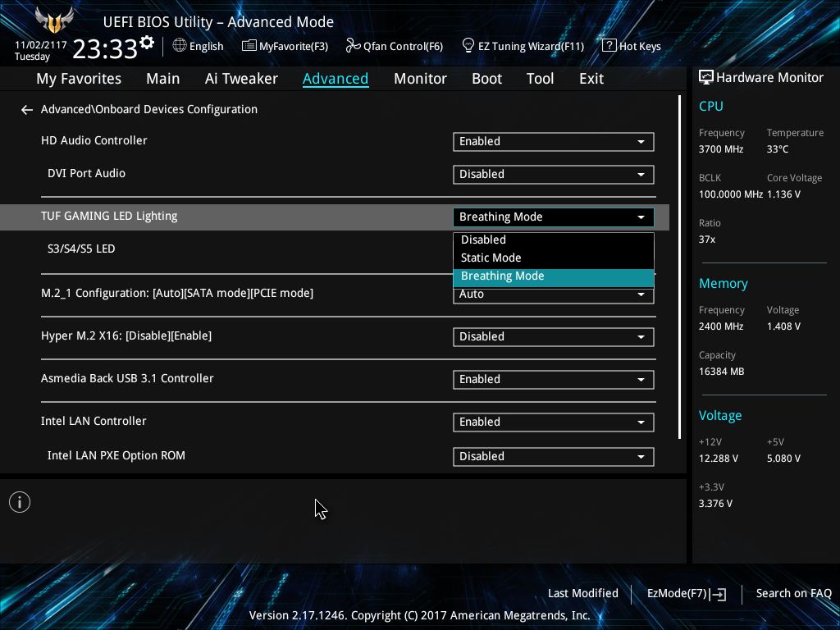Open Asmedia Back USB 3.1 Controller dropdown
Screen dimensions: 840x630
[554, 379]
